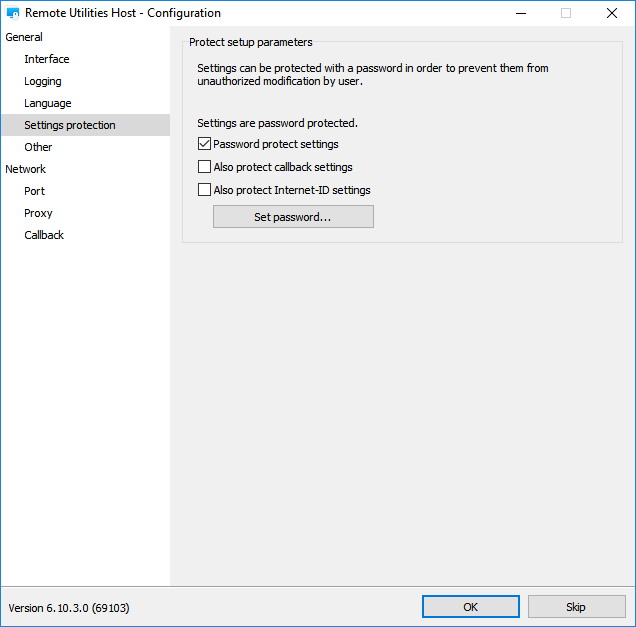This screenshot has width=636, height=627.
Task: Enable Also protect Internet-ID settings
Action: (205, 190)
